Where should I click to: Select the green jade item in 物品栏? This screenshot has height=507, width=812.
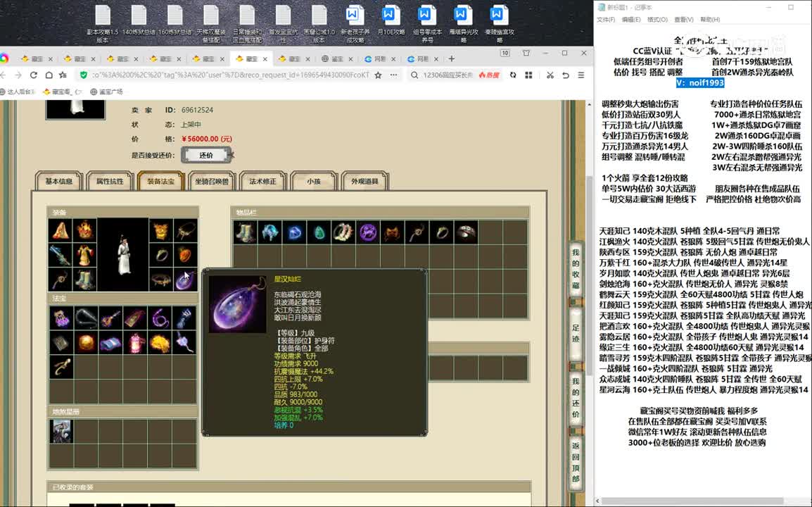coord(319,232)
